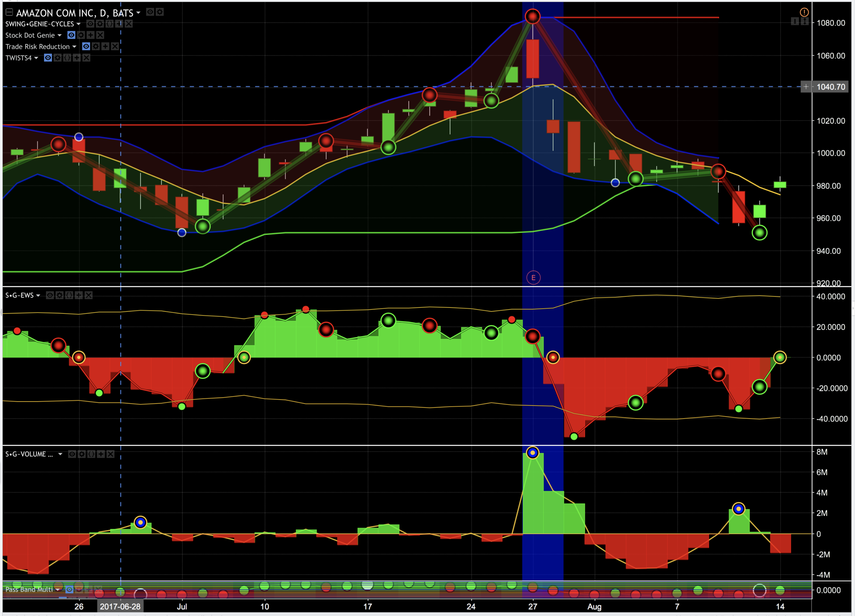Hide Trade Risk Reduction using eye toggle
855x616 pixels.
(86, 47)
